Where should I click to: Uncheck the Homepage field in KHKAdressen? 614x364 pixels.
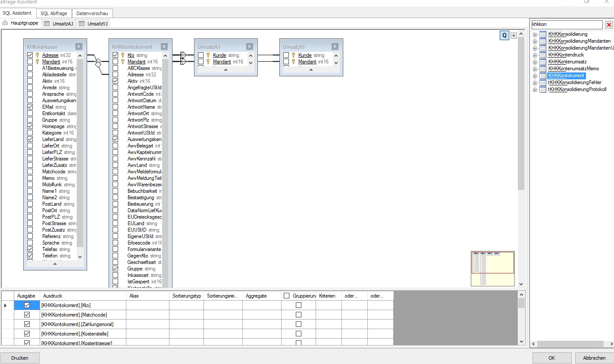(x=30, y=126)
